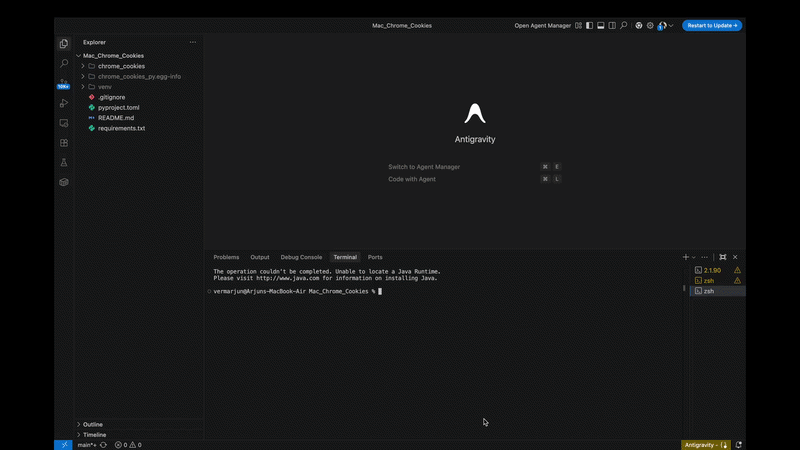The height and width of the screenshot is (450, 800).
Task: Click warning icon beside yellow zsh terminal
Action: 737,281
